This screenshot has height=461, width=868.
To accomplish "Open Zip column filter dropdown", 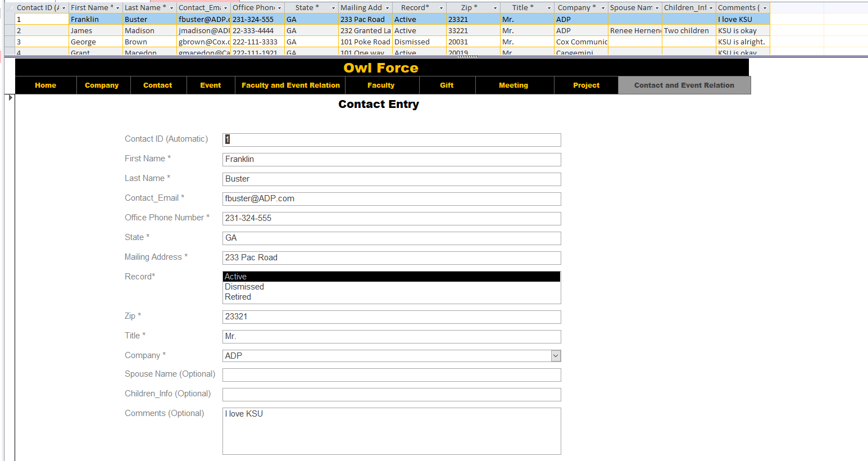I will tap(495, 8).
